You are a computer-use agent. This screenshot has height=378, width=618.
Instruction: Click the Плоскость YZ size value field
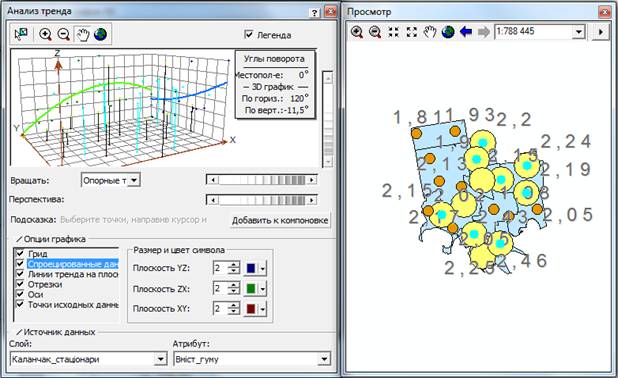coord(220,268)
